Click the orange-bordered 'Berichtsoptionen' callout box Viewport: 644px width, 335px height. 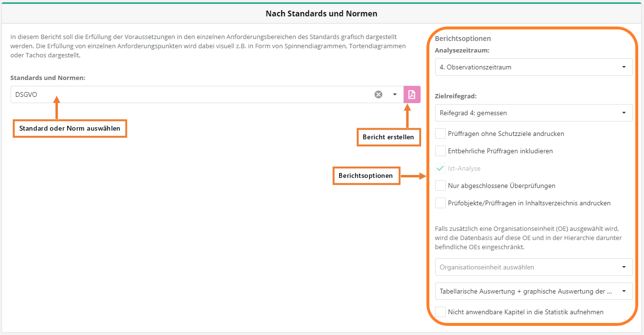[x=366, y=176]
